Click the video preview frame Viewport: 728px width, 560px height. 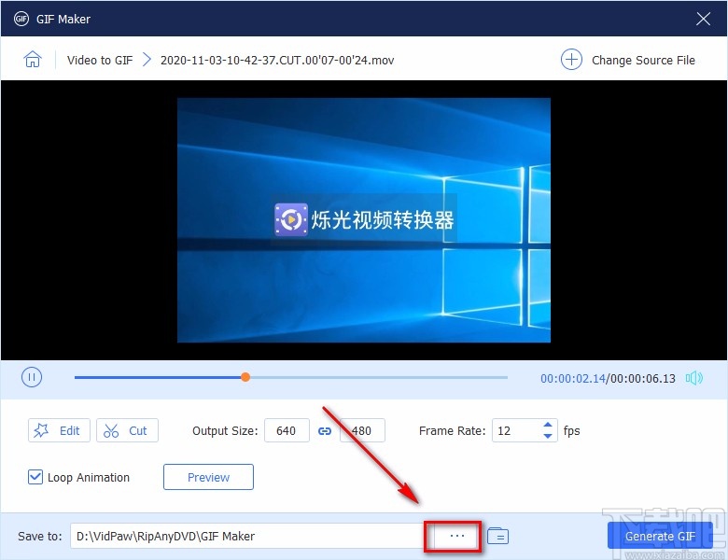click(x=364, y=220)
